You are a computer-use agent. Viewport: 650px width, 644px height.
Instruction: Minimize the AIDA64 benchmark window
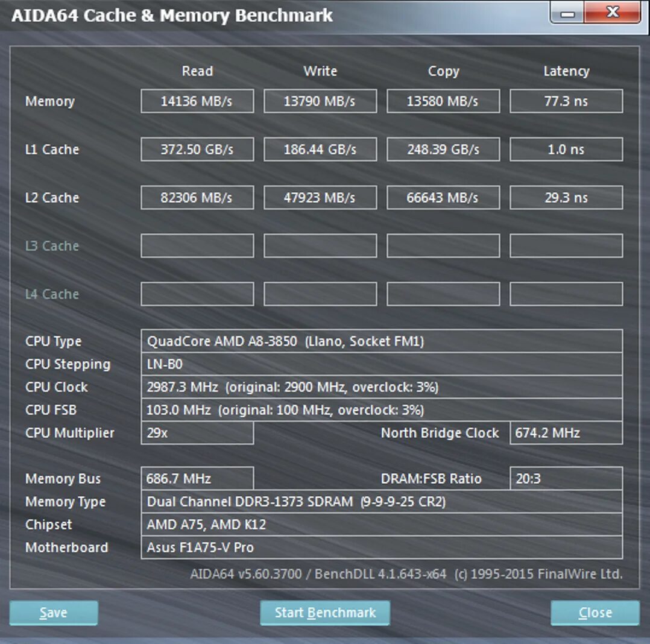click(567, 13)
